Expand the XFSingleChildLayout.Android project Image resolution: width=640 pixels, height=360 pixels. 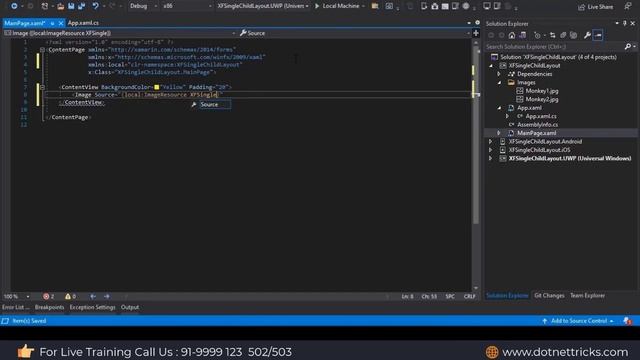(x=491, y=142)
